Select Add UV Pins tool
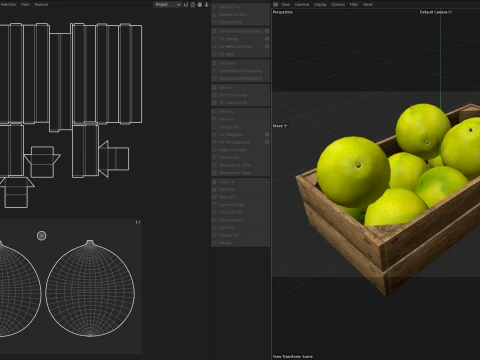 tap(240, 7)
